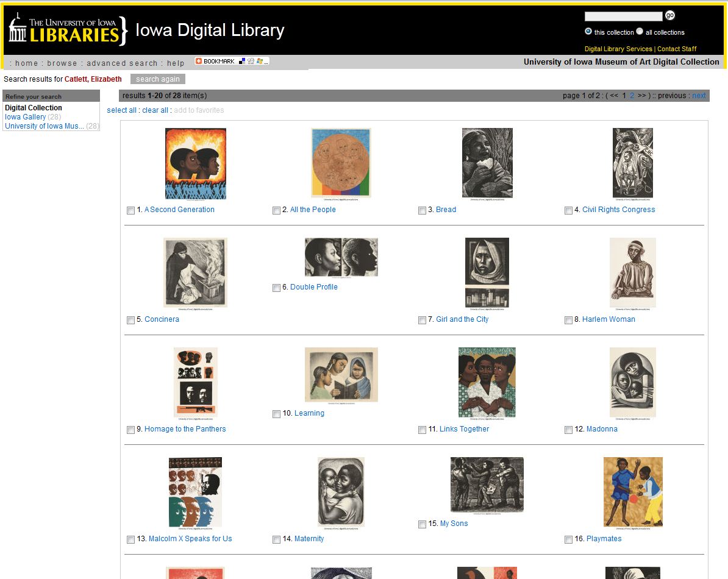Click the Playmates artwork image
The image size is (728, 579).
(633, 492)
